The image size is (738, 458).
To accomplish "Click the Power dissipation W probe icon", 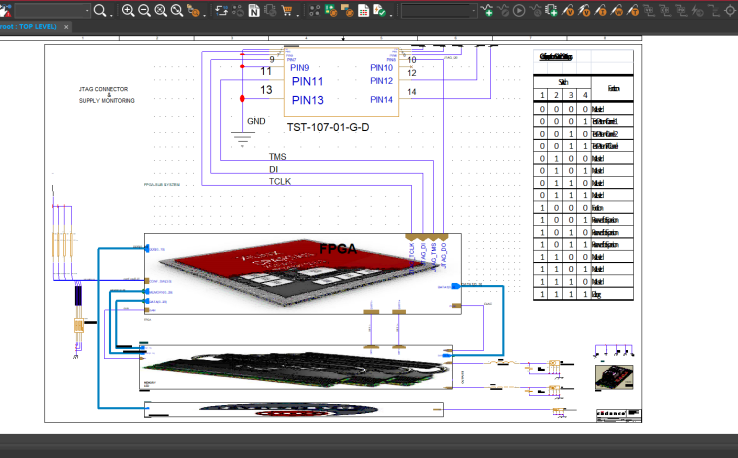I will click(x=617, y=10).
